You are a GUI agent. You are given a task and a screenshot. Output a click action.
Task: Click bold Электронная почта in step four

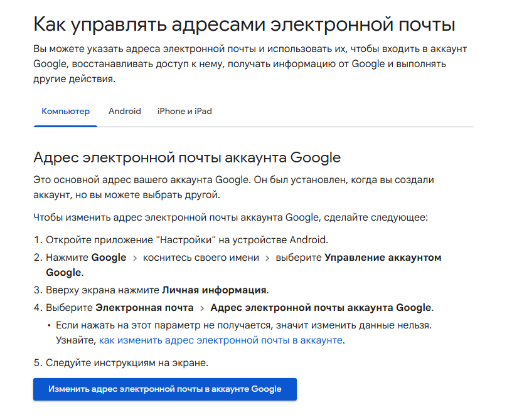144,308
